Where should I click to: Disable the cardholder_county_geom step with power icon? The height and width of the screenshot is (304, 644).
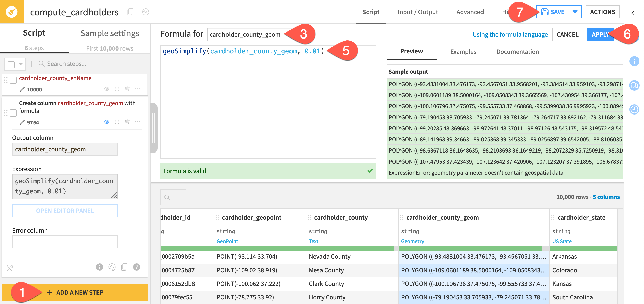(x=117, y=122)
